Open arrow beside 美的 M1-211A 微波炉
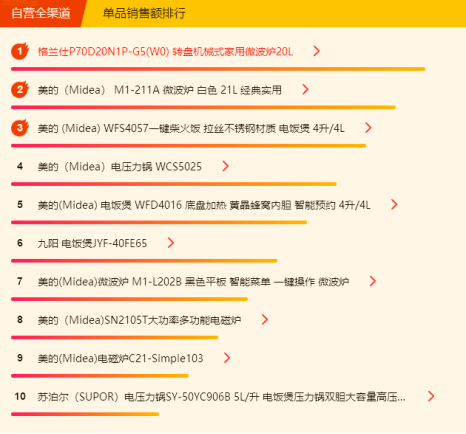466x434 pixels. coord(305,89)
